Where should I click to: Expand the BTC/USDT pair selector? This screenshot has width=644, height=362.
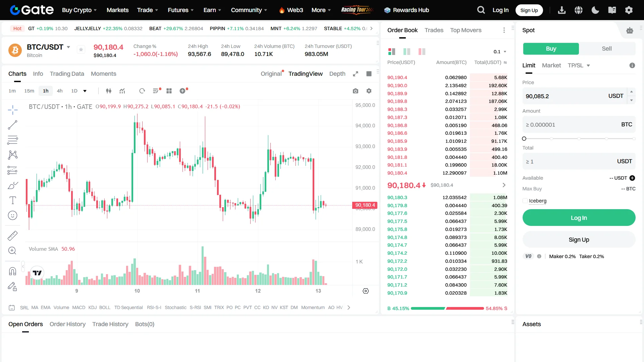[68, 47]
